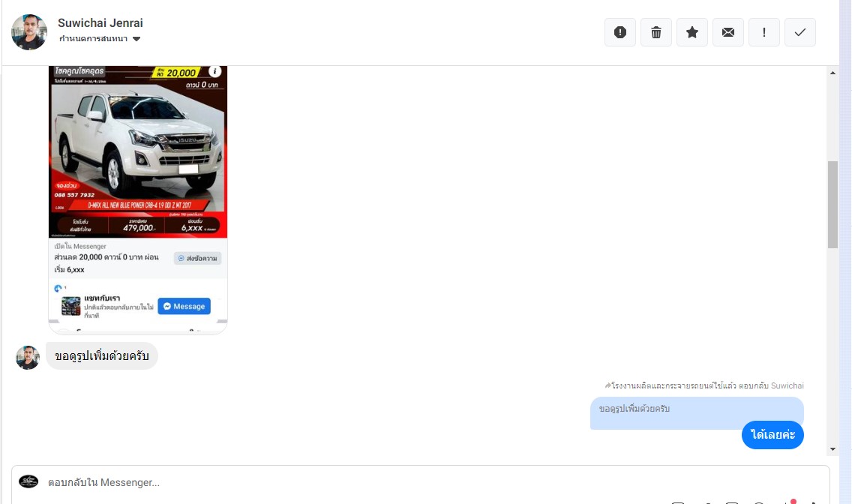Open the Isuzu D-Max ad image
The image size is (852, 504).
coord(138,151)
